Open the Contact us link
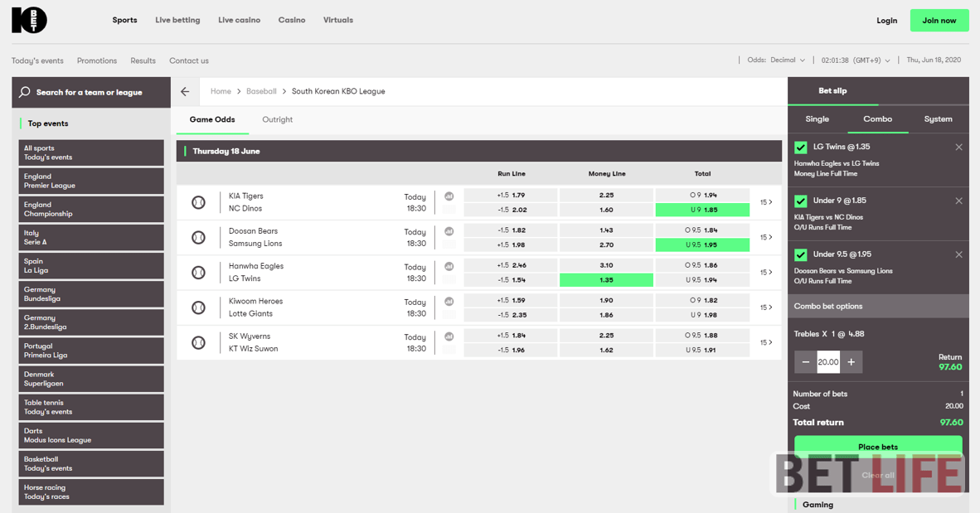This screenshot has height=513, width=980. (189, 60)
